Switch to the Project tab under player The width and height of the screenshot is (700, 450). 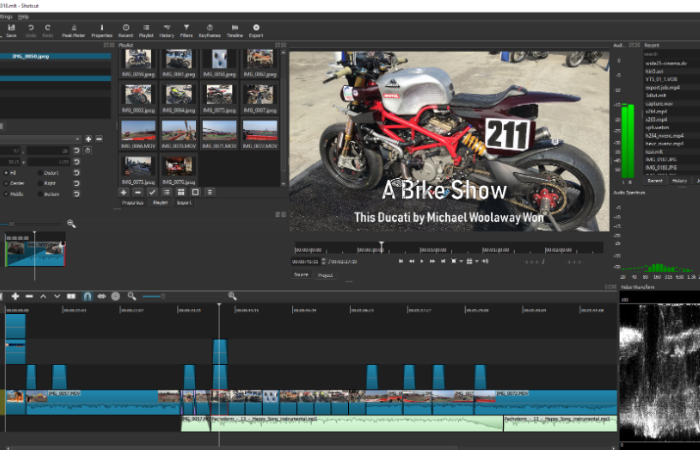click(x=325, y=274)
